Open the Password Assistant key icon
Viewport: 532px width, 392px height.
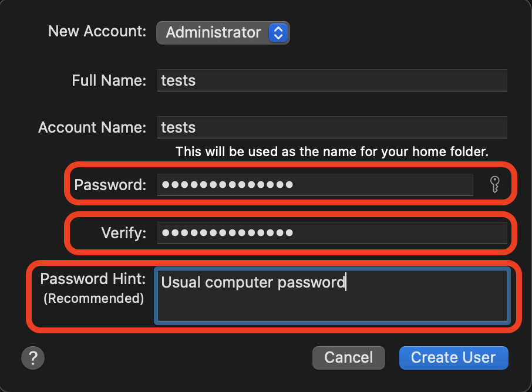coord(494,185)
